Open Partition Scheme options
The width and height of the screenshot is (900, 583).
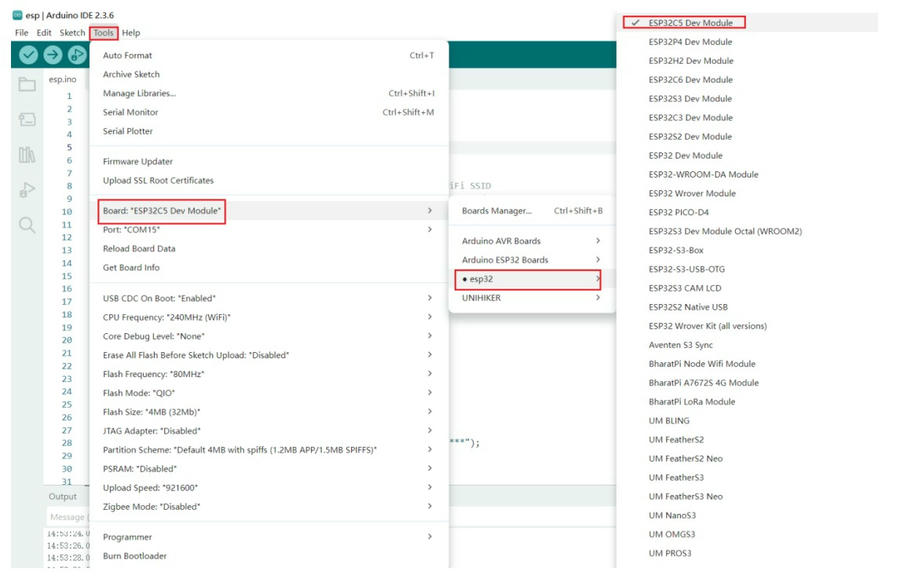(x=269, y=450)
